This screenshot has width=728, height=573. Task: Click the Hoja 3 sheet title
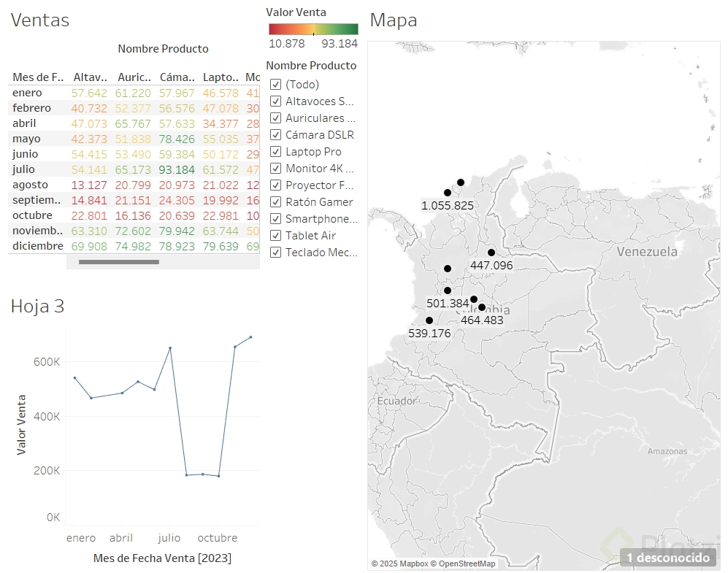click(38, 307)
